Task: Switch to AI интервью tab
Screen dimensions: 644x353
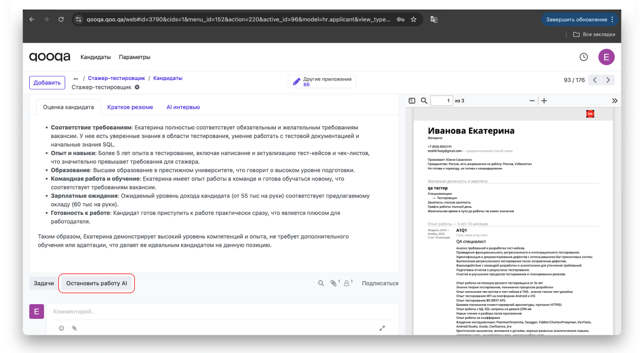Action: 183,107
